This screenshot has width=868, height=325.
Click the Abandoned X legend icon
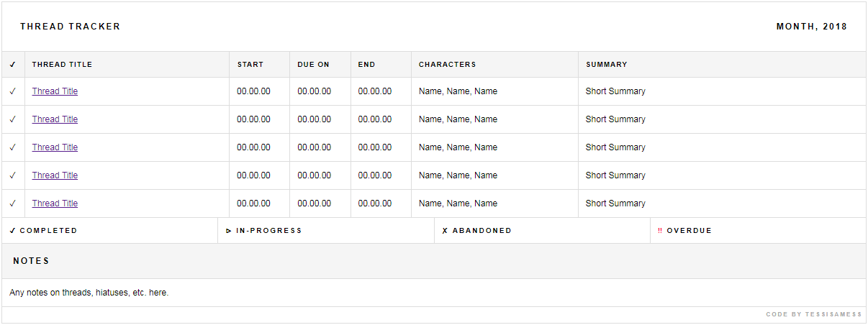pos(445,231)
